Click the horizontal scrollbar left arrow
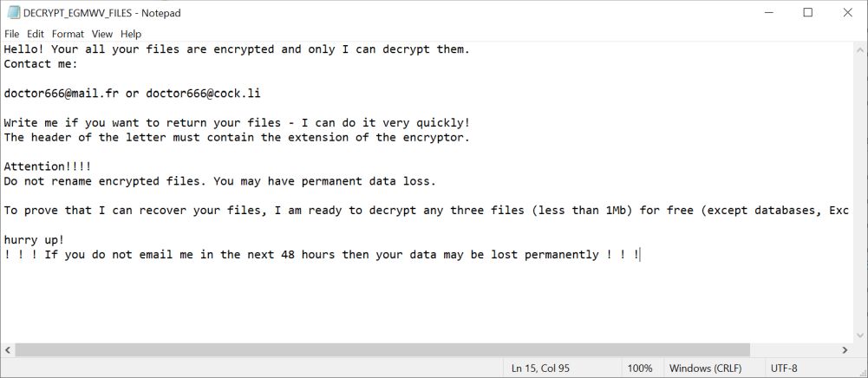 tap(8, 349)
